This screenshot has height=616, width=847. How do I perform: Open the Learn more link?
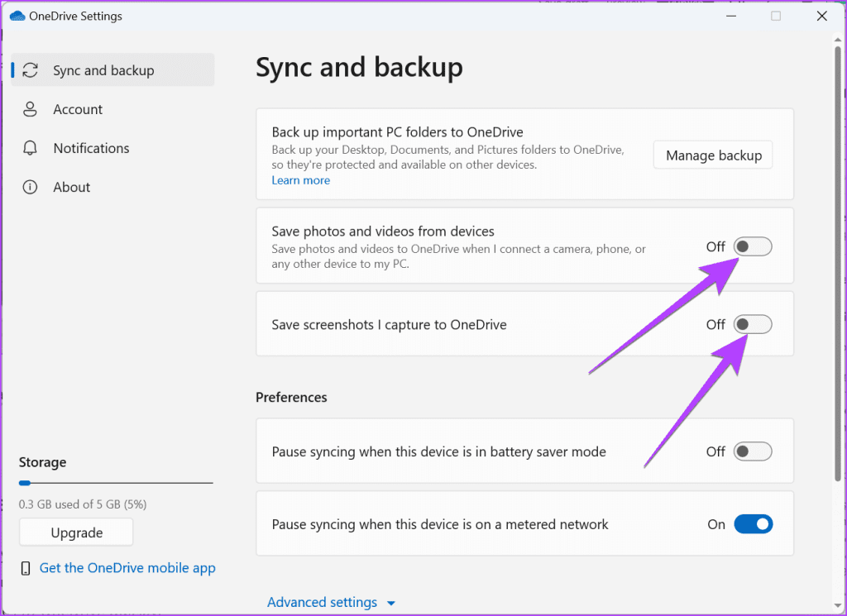301,180
